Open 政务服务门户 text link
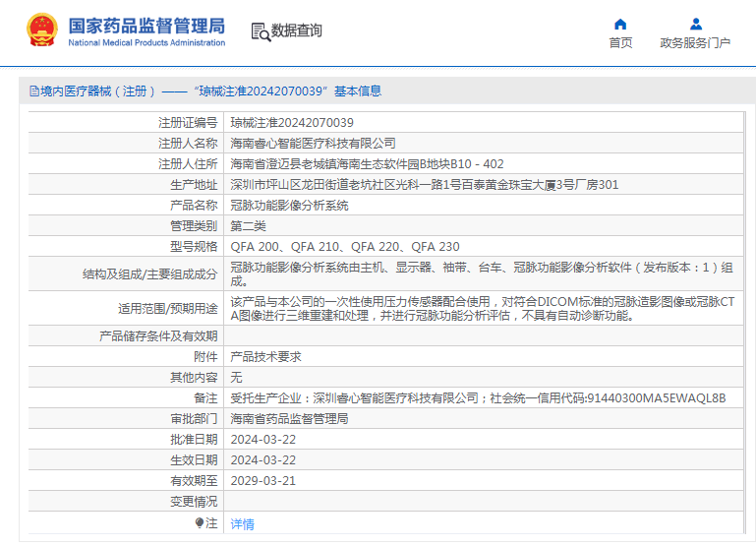 click(x=695, y=43)
